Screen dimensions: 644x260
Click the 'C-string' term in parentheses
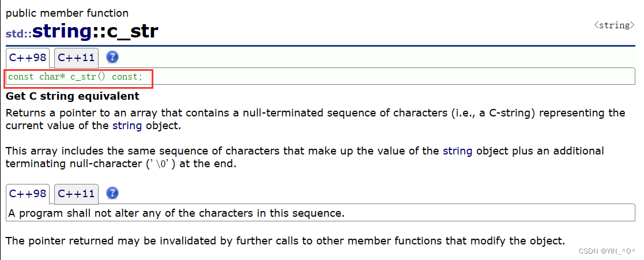[509, 113]
